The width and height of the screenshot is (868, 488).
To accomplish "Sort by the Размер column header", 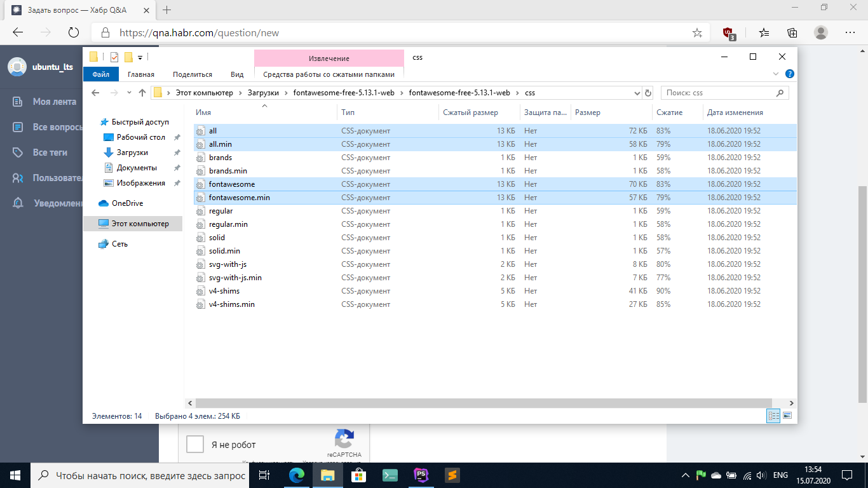I will pyautogui.click(x=611, y=112).
